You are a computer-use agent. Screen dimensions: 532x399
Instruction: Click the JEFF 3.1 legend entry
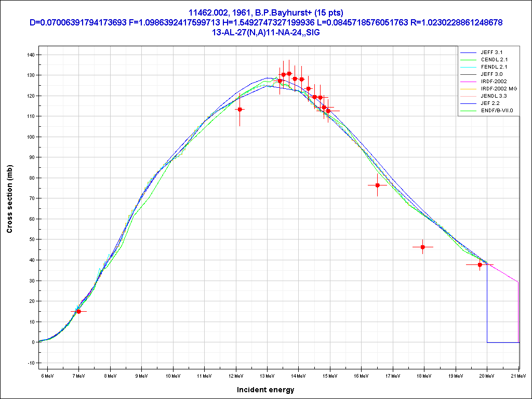pyautogui.click(x=491, y=52)
